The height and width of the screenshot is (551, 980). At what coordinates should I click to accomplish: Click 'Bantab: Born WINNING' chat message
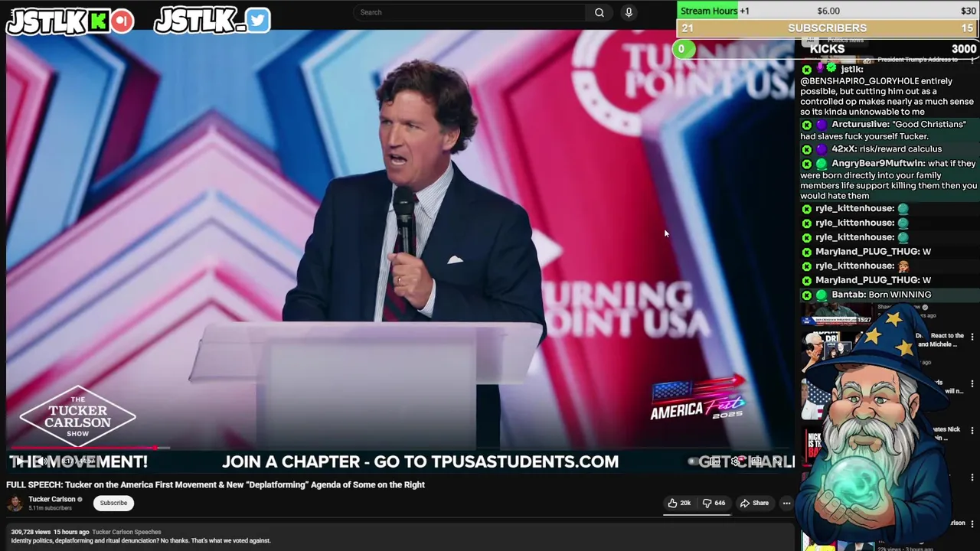(889, 295)
